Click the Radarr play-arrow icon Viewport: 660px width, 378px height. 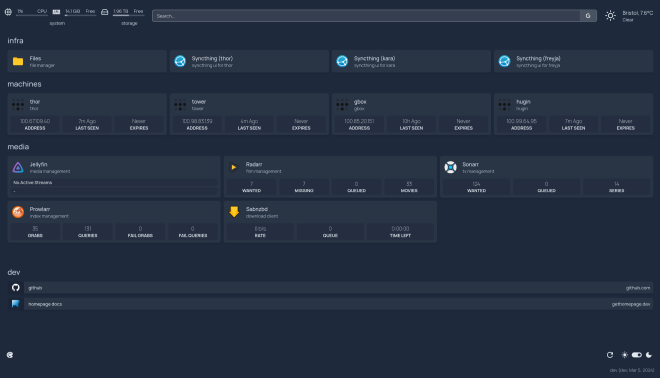click(234, 168)
